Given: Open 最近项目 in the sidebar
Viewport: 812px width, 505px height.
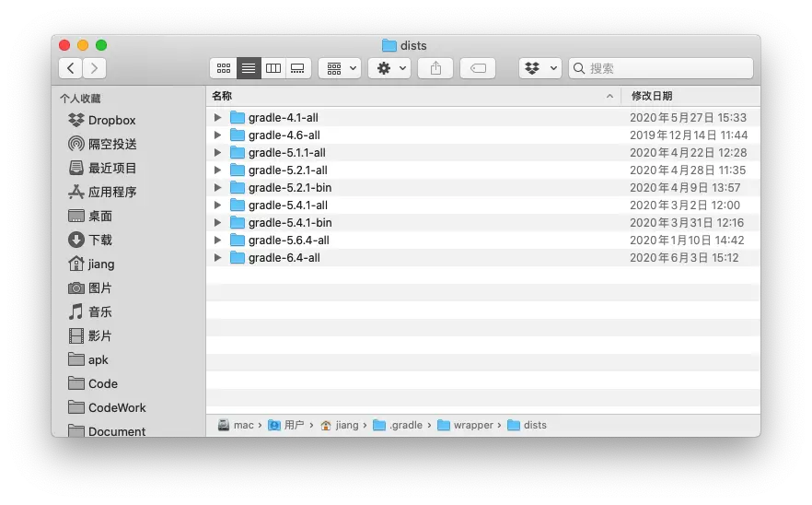Looking at the screenshot, I should click(x=102, y=168).
